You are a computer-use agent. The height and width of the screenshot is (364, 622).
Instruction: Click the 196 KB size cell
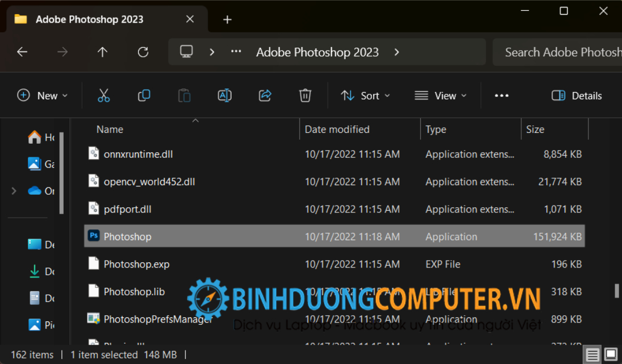(566, 264)
